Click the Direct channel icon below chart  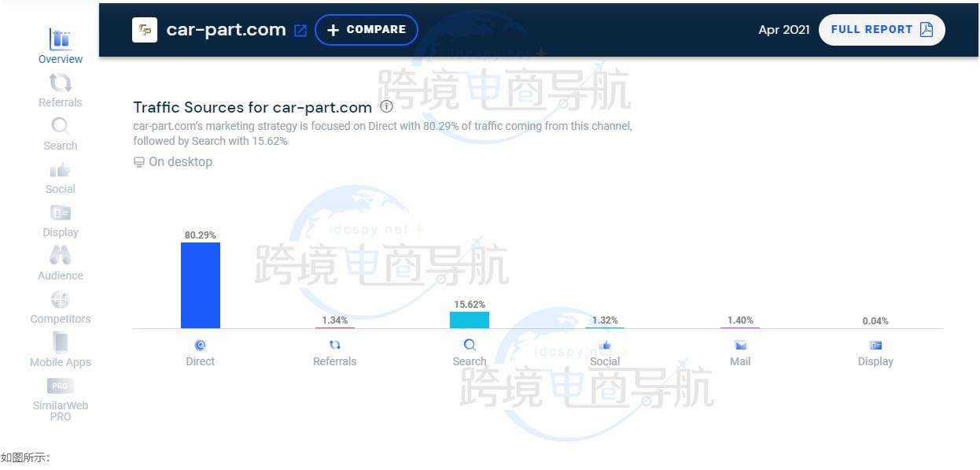pos(201,345)
